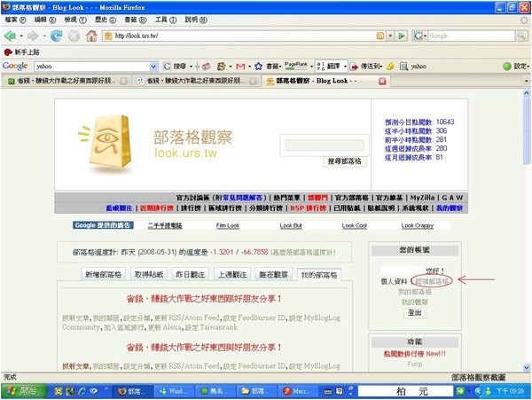The image size is (532, 400).
Task: Click the green 設定 settings icon
Action: tap(507, 67)
